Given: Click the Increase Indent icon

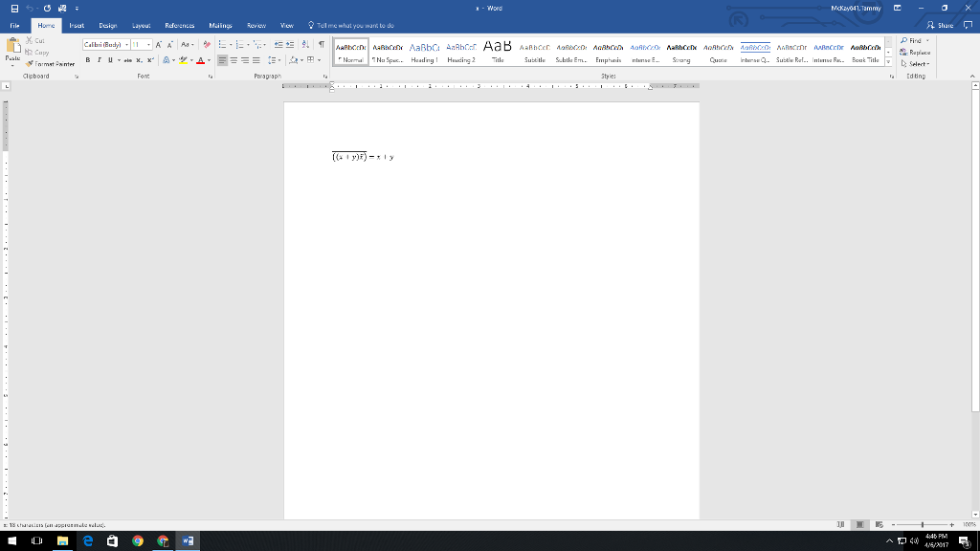Looking at the screenshot, I should (x=292, y=45).
